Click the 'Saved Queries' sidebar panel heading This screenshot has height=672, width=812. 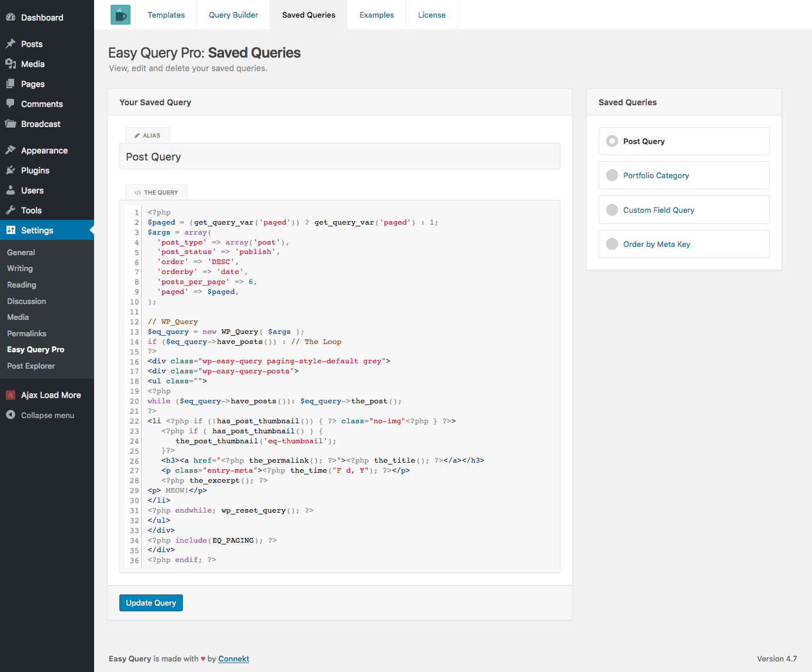tap(627, 102)
